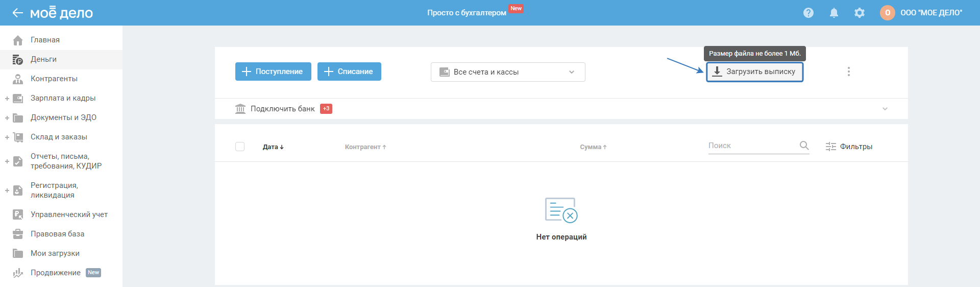This screenshot has width=980, height=287.
Task: Click the bank building icon
Action: click(240, 109)
